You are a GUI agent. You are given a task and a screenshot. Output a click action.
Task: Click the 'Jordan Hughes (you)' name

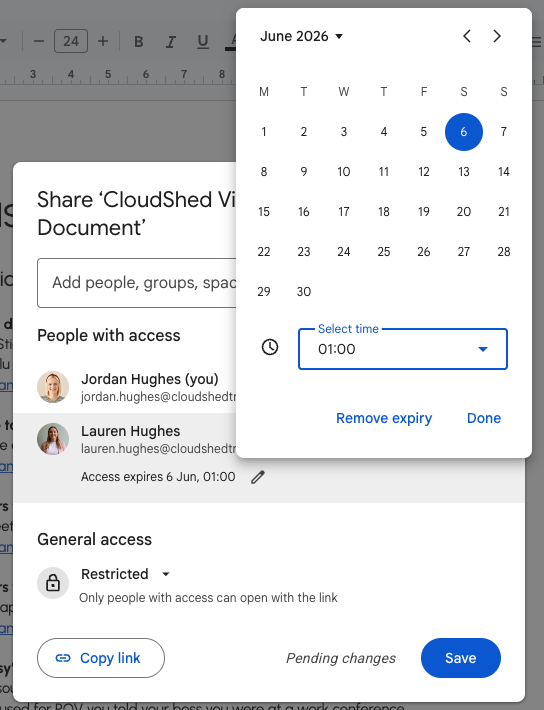[x=149, y=379]
